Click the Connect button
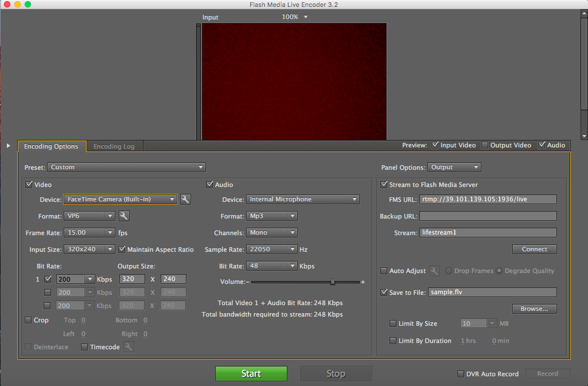The image size is (588, 386). tap(535, 249)
